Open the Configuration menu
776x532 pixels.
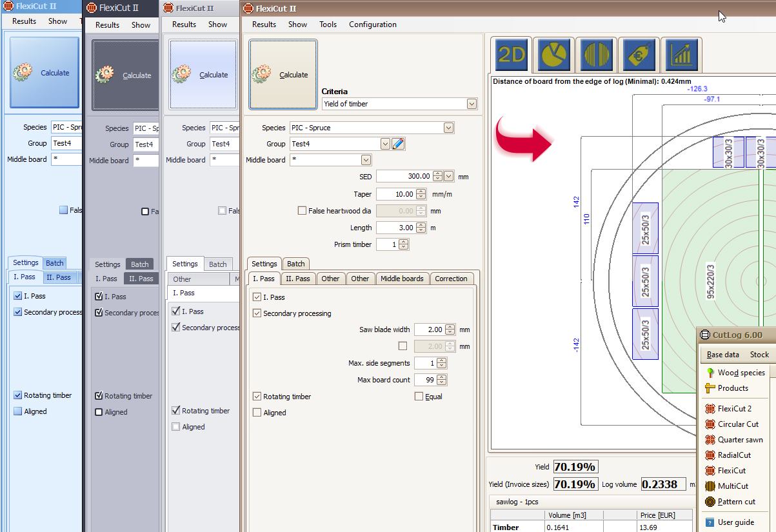tap(373, 25)
